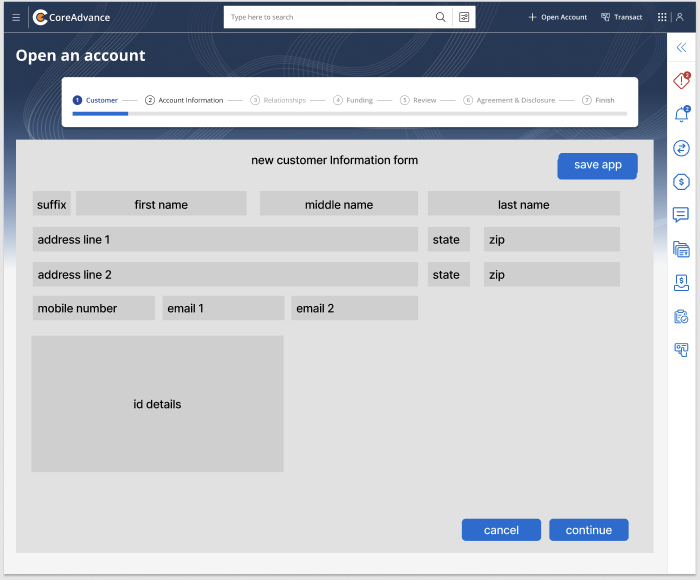Click the search magnifier icon

[x=440, y=17]
